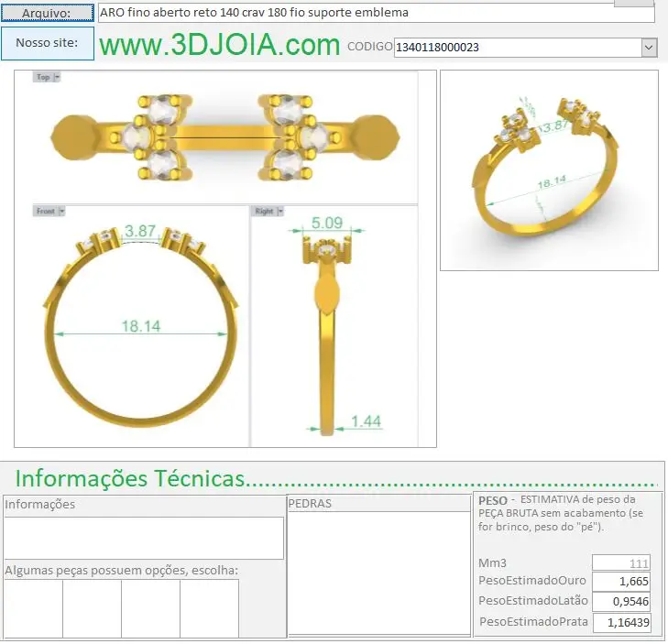The image size is (668, 644).
Task: Click the 5.09 width dimension in Right view
Action: [327, 223]
